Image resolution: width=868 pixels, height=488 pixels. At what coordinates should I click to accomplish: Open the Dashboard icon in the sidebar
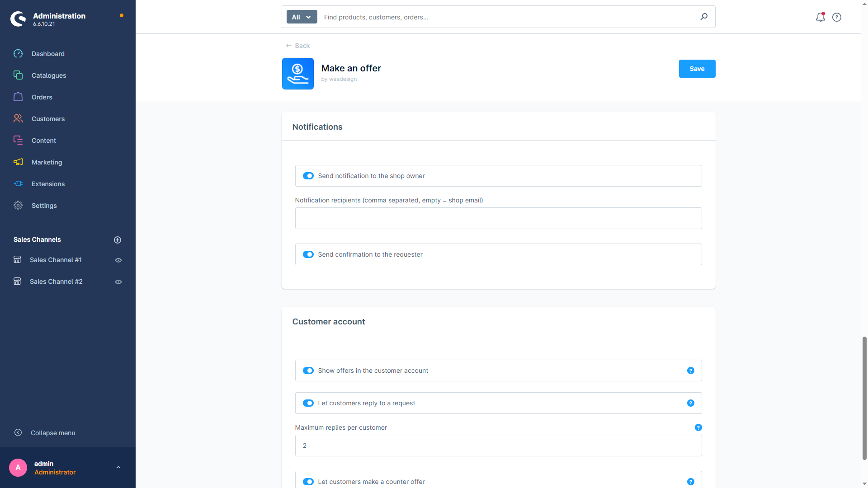[x=18, y=54]
